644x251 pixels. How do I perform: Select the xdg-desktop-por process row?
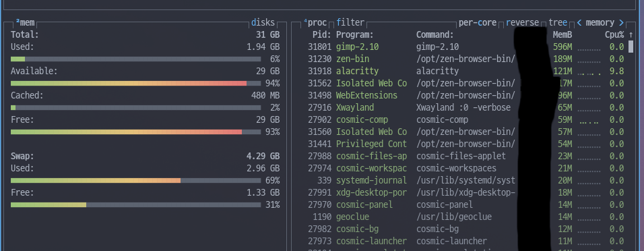pos(460,192)
